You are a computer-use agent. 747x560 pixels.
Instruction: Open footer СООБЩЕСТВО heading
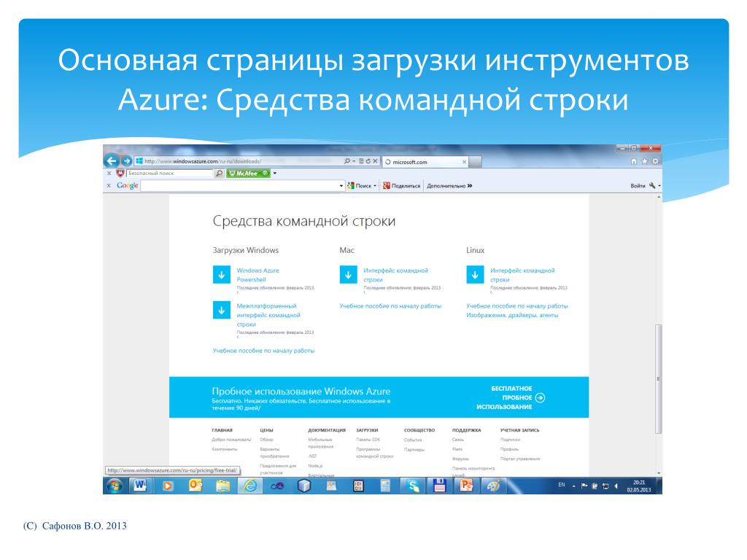coord(419,430)
